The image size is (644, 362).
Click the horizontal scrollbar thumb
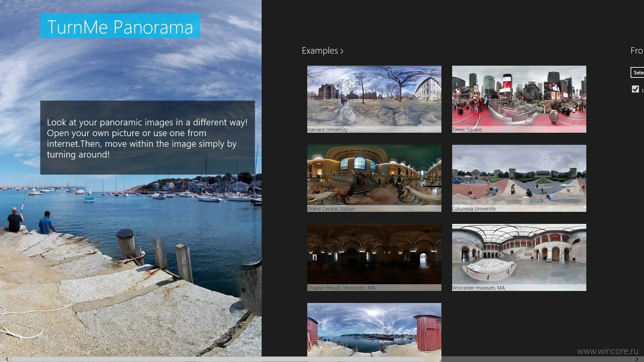click(x=218, y=359)
